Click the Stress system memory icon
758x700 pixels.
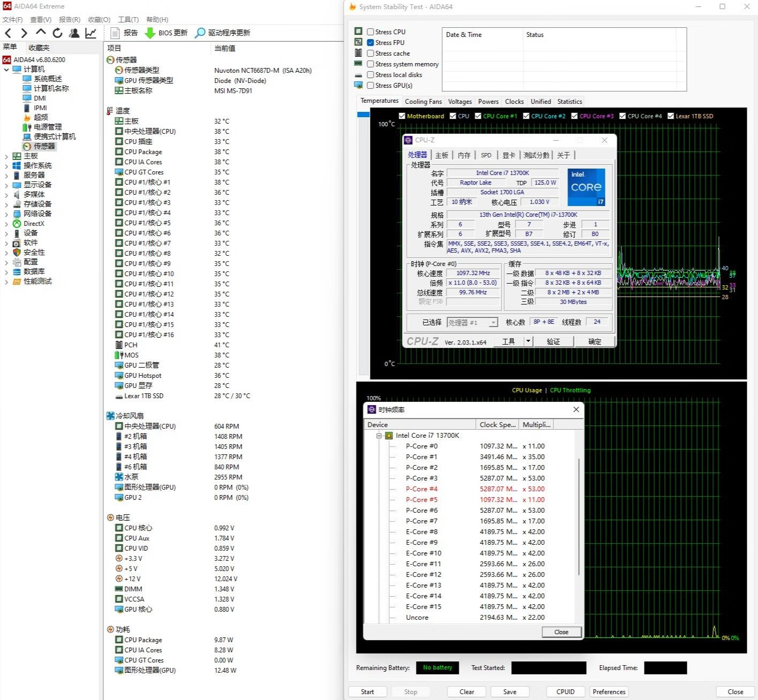tap(358, 64)
